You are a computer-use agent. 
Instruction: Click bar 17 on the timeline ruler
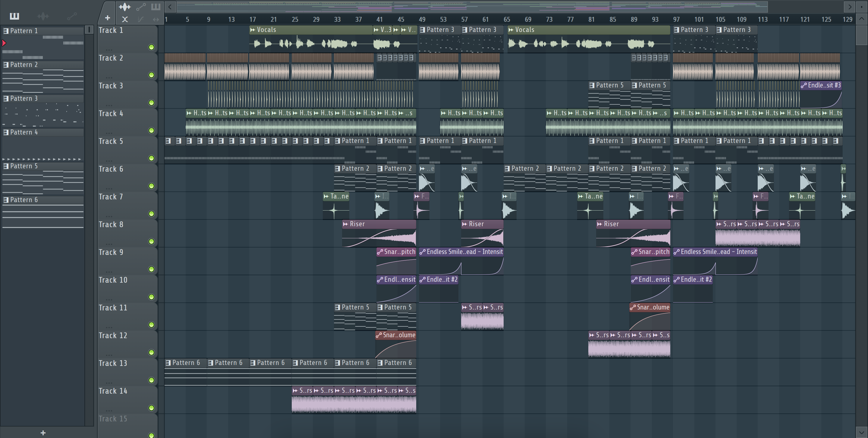(x=252, y=19)
